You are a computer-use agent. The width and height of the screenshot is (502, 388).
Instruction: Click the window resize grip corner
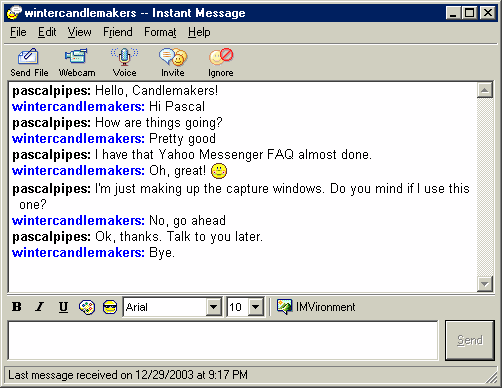click(492, 378)
